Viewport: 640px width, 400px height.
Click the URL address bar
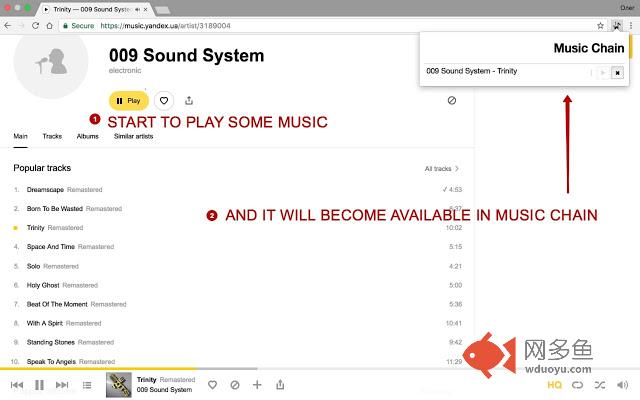click(x=327, y=25)
